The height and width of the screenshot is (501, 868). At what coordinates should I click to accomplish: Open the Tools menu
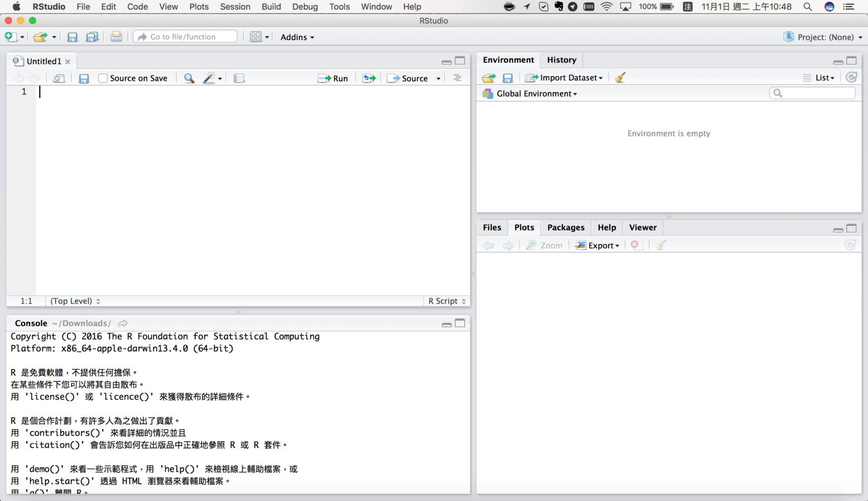pyautogui.click(x=339, y=7)
